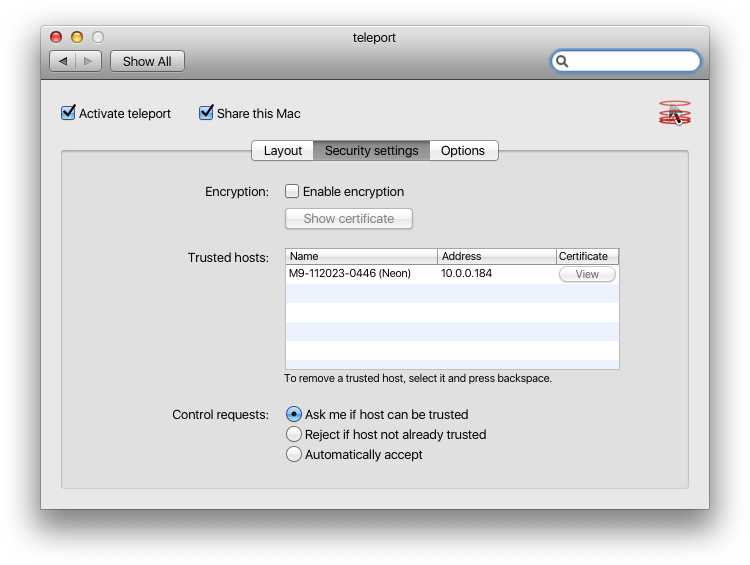
Task: Select Ask me if host can be trusted
Action: click(294, 414)
